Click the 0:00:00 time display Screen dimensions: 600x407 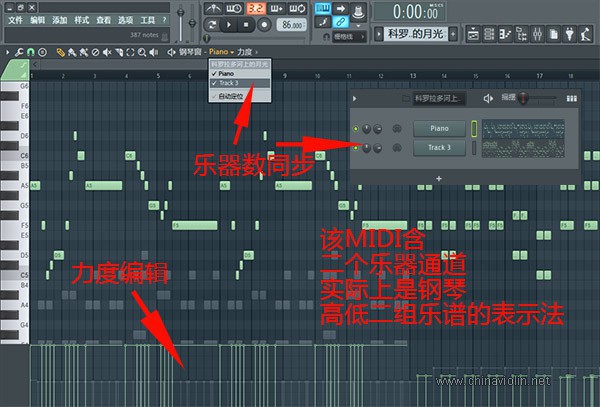point(410,12)
